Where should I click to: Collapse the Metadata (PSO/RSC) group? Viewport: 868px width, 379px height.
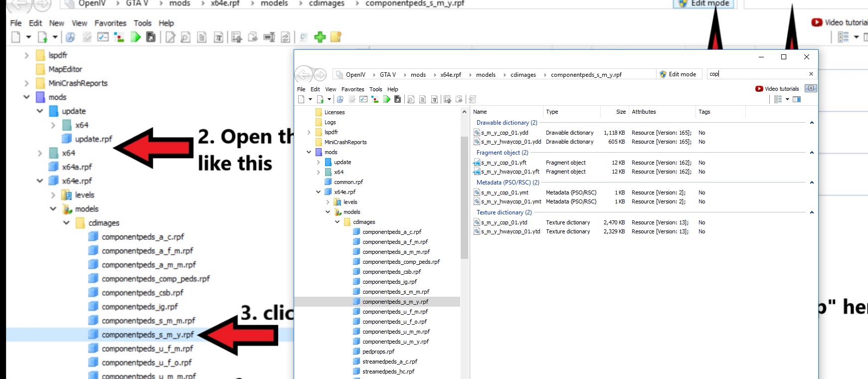pyautogui.click(x=812, y=183)
